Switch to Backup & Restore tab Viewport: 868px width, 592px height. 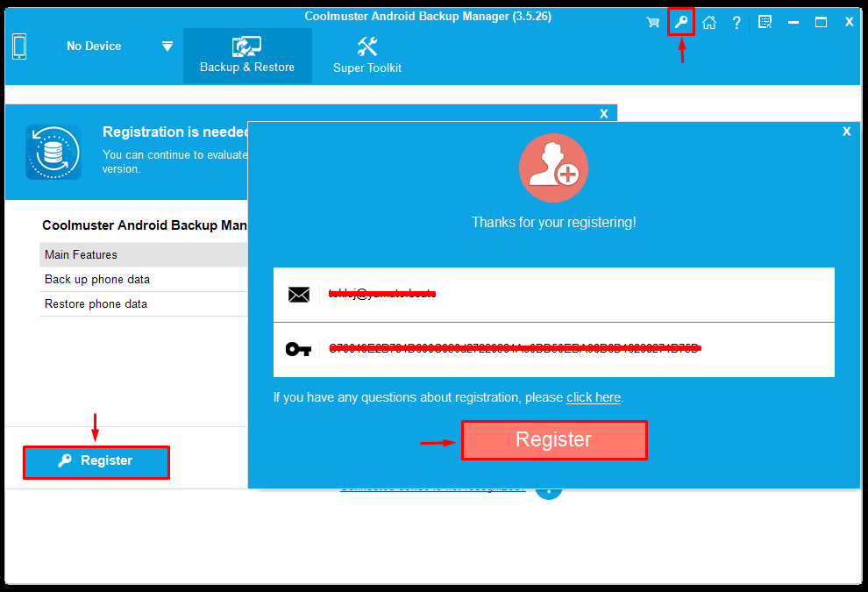(247, 55)
